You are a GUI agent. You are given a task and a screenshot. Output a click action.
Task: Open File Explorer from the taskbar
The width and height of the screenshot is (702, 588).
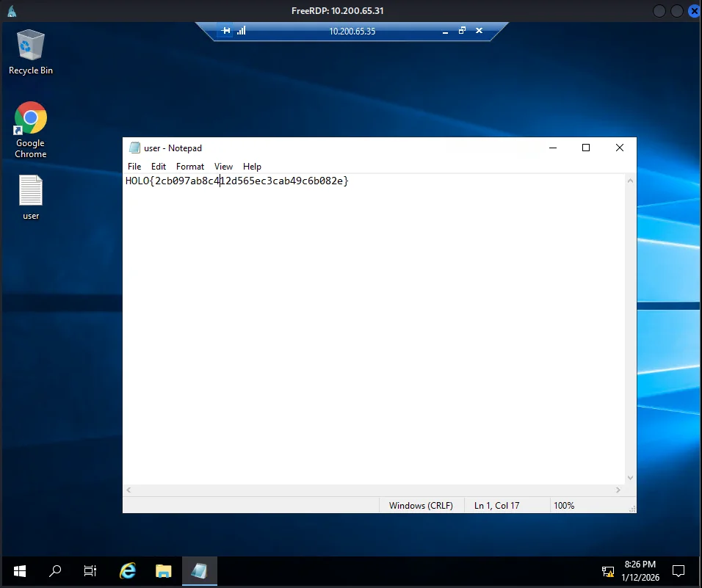163,571
